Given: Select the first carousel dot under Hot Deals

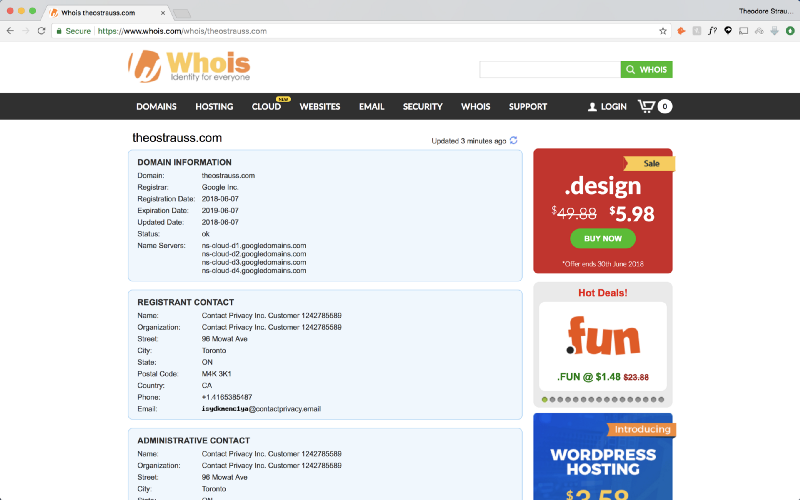Looking at the screenshot, I should click(x=545, y=399).
